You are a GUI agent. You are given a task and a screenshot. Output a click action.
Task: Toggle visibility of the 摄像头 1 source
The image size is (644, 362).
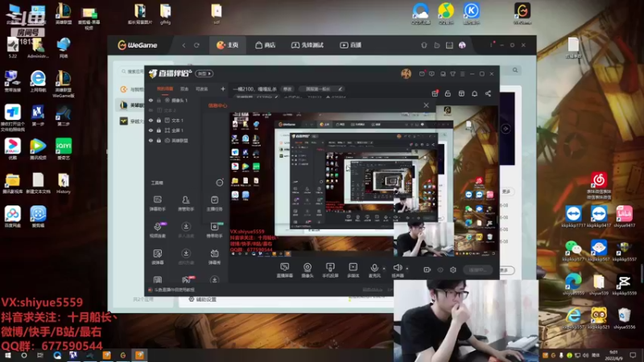pyautogui.click(x=151, y=100)
